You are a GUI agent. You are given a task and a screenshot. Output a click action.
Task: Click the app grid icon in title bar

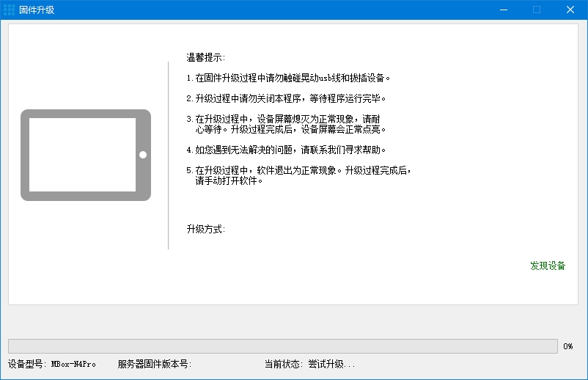(9, 10)
